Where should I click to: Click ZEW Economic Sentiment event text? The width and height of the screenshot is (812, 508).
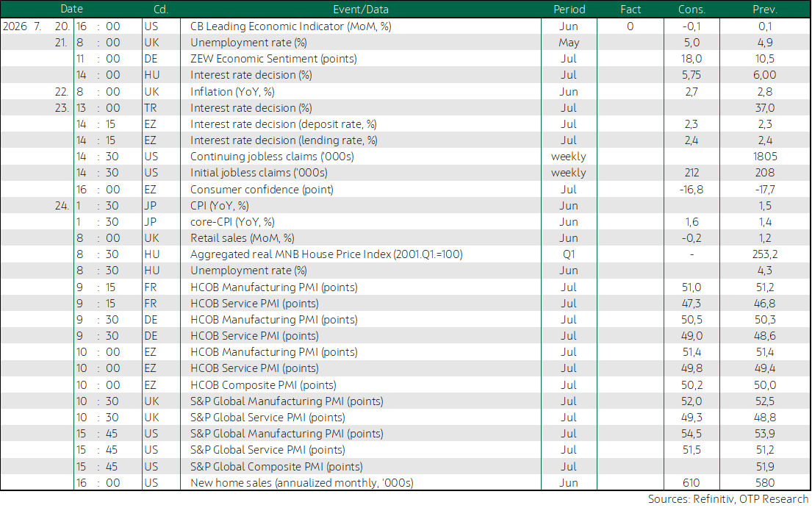pos(273,59)
